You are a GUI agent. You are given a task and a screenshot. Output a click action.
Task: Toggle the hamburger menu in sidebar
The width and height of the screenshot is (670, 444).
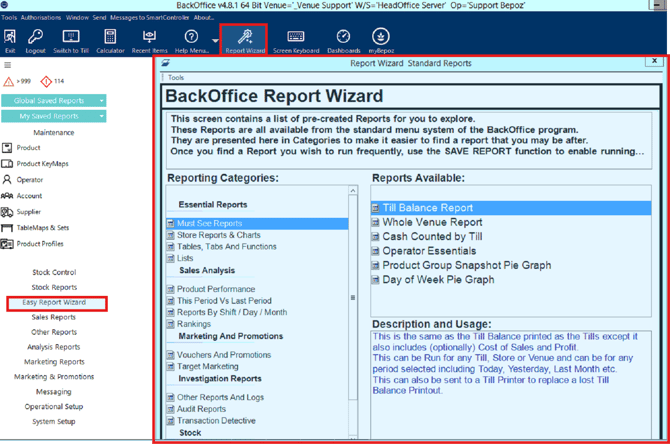pos(7,65)
